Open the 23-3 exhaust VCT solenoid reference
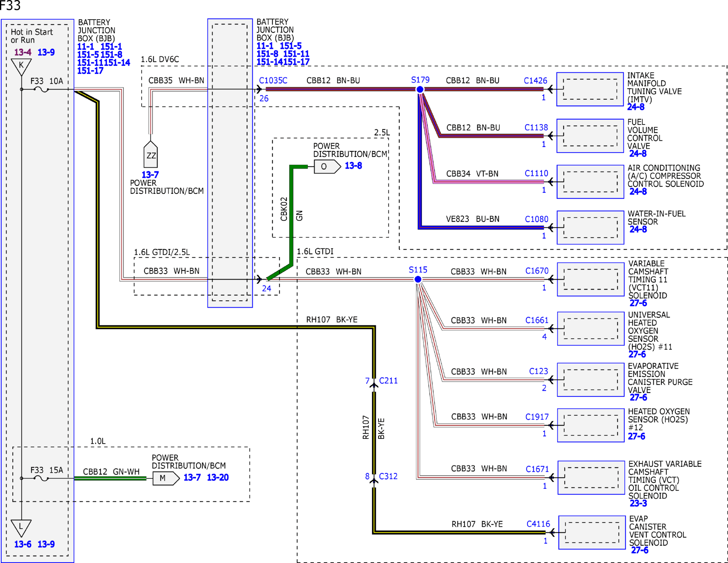 click(638, 503)
